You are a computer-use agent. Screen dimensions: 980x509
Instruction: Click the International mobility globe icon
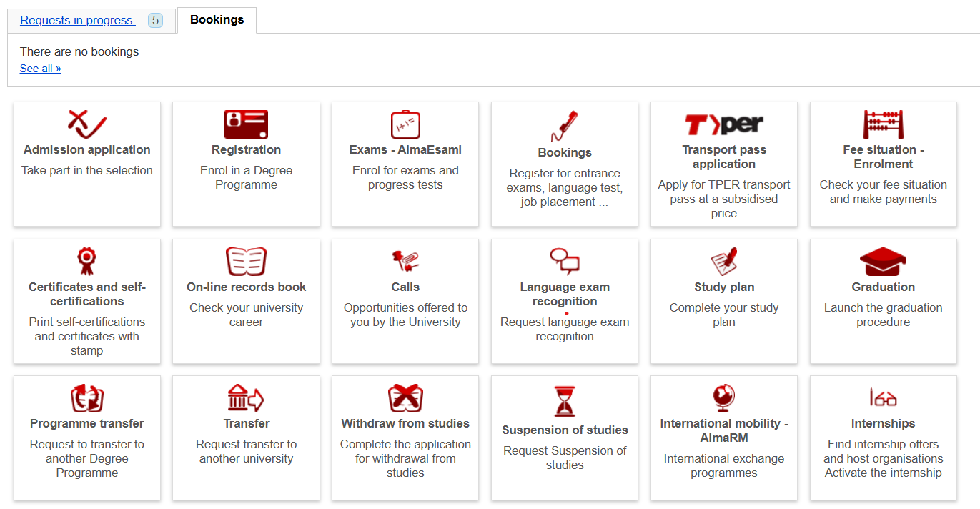click(x=723, y=398)
